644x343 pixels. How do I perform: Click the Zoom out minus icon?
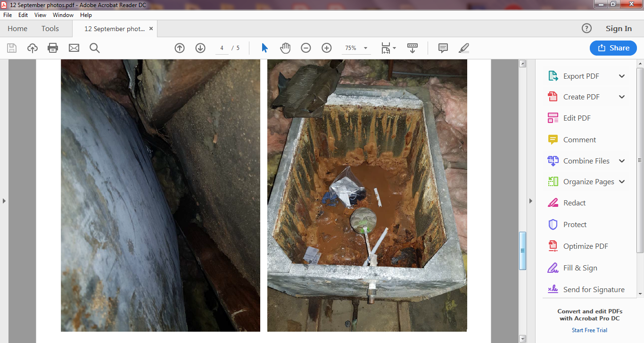[306, 48]
